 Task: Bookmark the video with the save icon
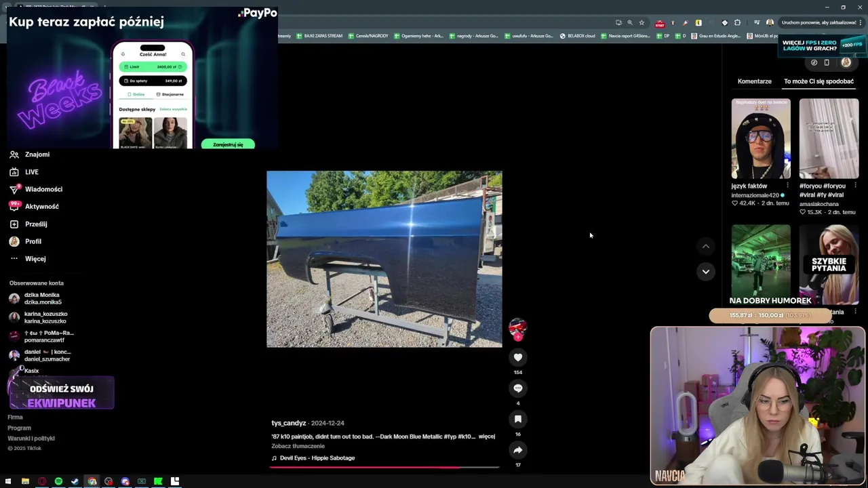click(517, 420)
